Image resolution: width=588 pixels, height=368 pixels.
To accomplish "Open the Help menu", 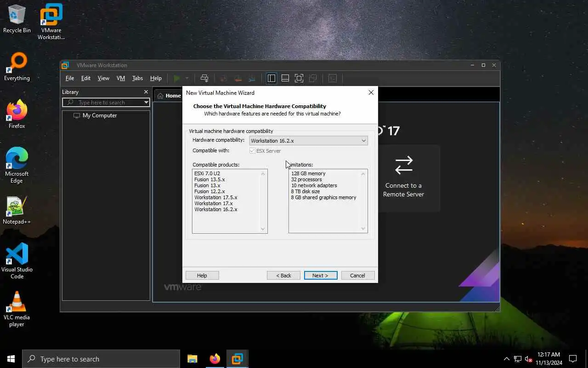I will (156, 78).
